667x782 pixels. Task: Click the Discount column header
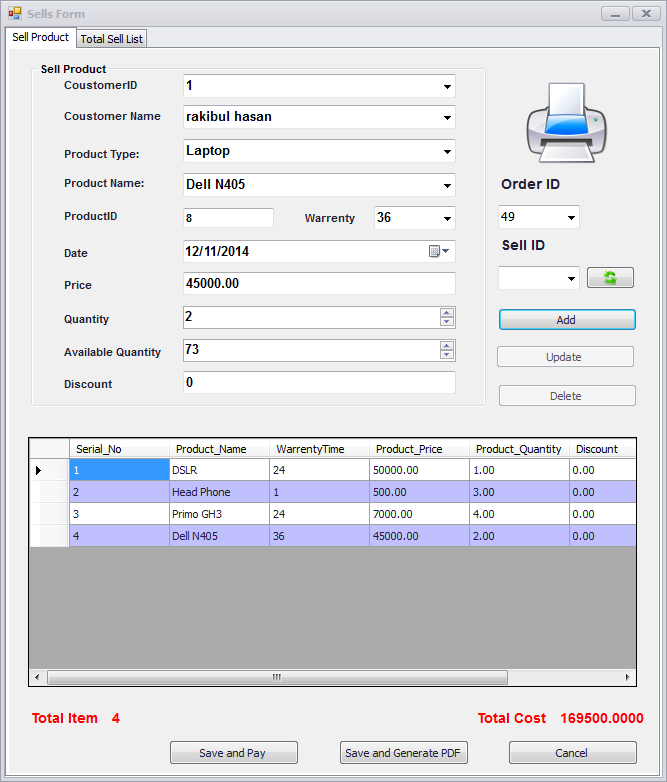(602, 449)
